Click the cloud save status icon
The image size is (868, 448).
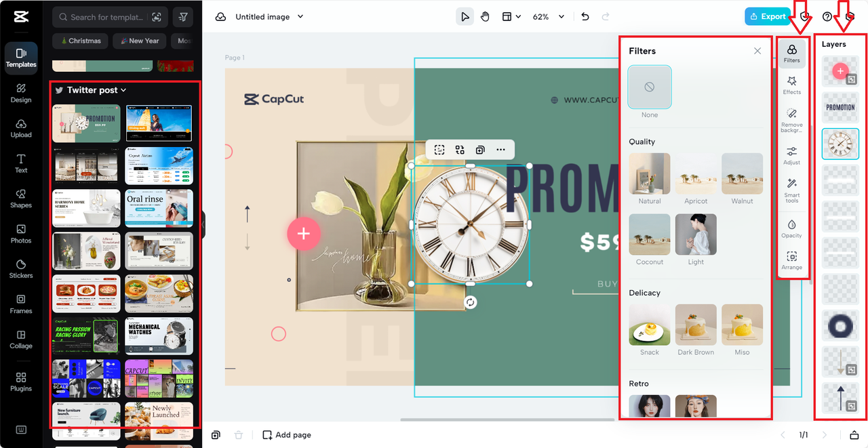tap(220, 17)
